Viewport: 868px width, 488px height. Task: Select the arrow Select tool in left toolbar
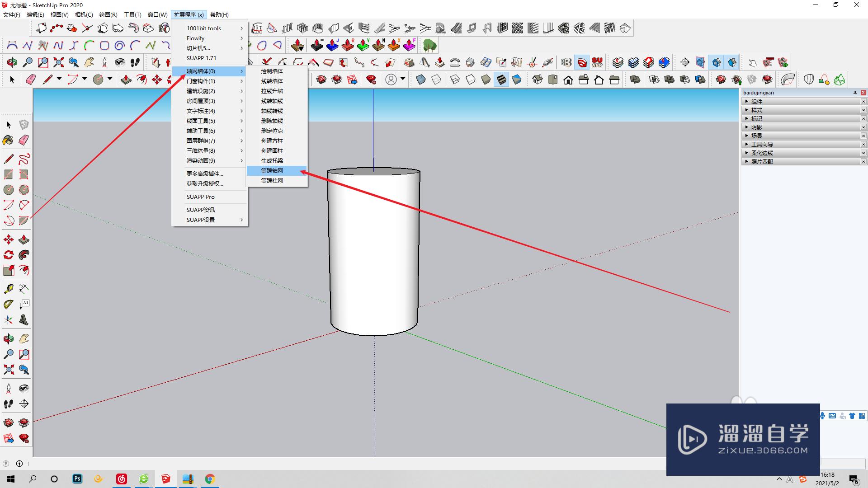click(9, 125)
